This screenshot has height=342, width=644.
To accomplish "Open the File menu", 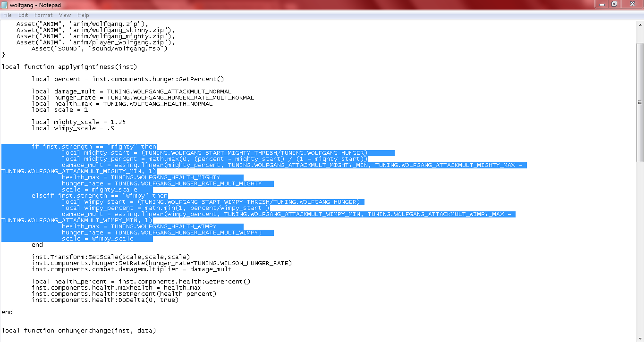I will point(8,15).
